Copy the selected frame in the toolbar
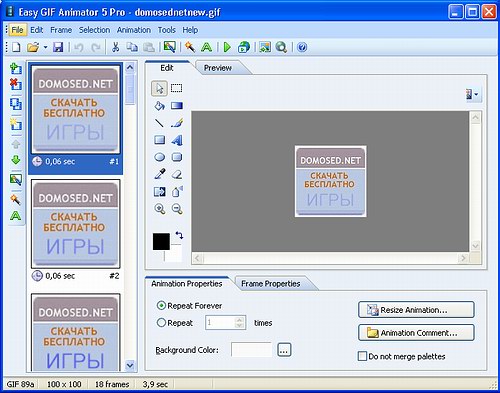This screenshot has width=500, height=393. pyautogui.click(x=132, y=47)
